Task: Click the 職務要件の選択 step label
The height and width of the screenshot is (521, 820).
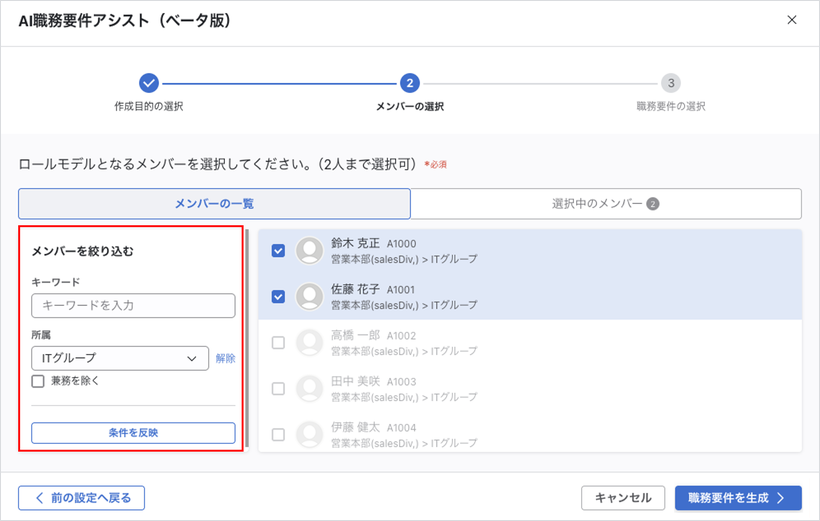Action: coord(671,106)
